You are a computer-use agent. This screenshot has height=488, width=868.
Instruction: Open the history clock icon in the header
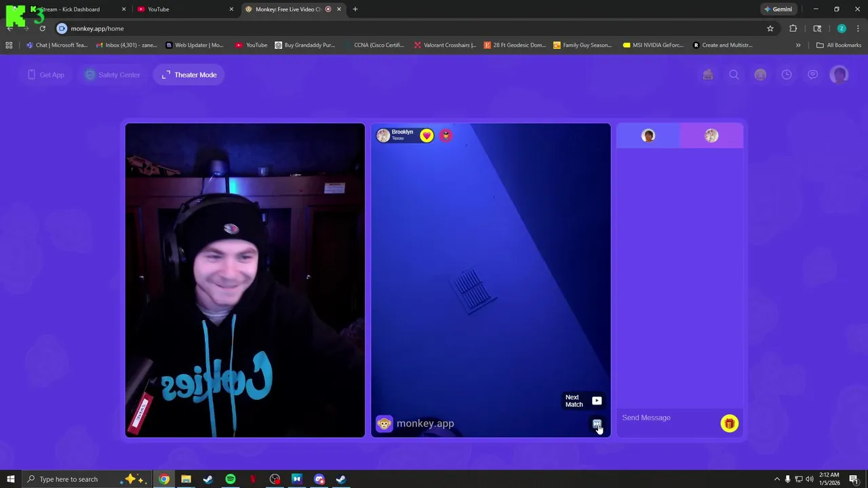[x=787, y=75]
